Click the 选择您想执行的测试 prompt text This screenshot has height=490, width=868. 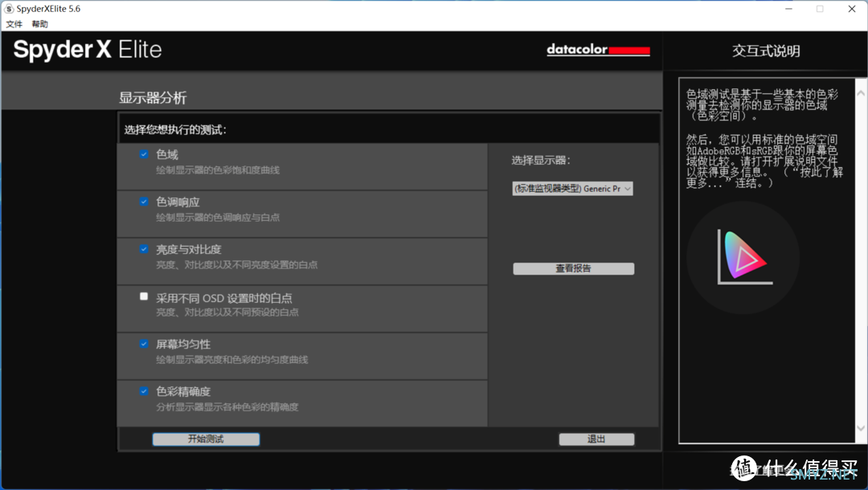click(x=175, y=130)
